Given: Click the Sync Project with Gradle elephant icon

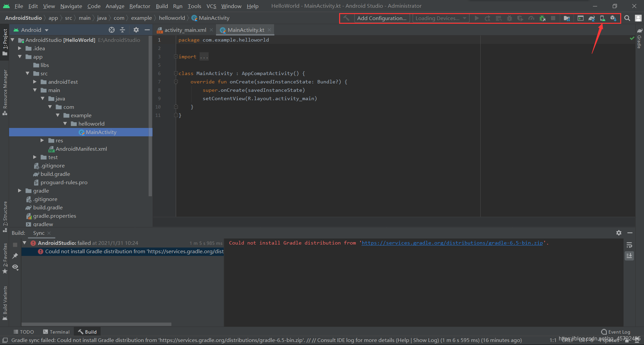Looking at the screenshot, I should pos(592,18).
